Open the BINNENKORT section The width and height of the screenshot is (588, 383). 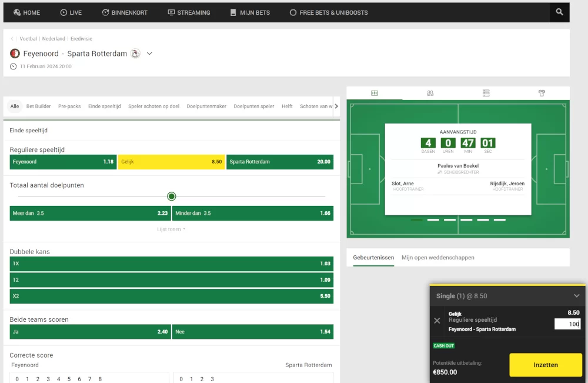[x=125, y=12]
